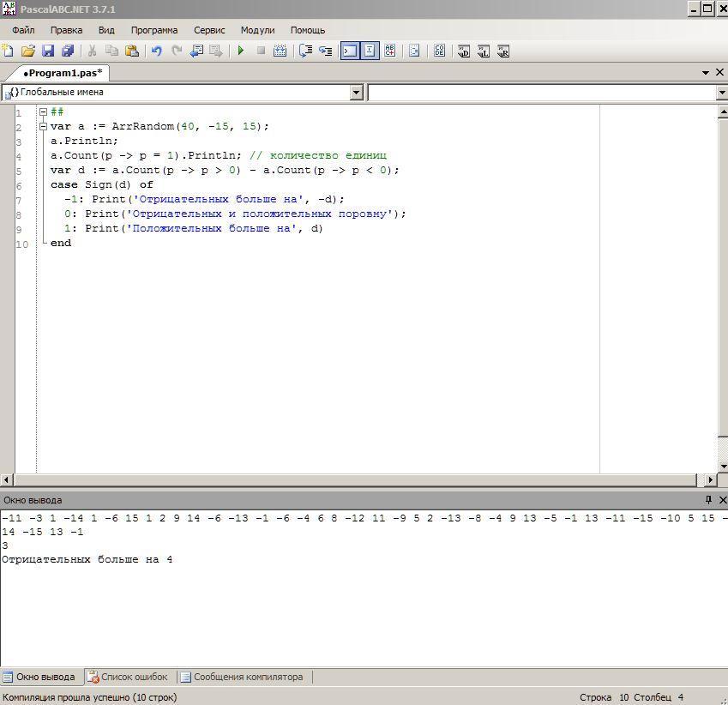Viewport: 728px width, 705px height.
Task: Open the Сервис menu
Action: (209, 30)
